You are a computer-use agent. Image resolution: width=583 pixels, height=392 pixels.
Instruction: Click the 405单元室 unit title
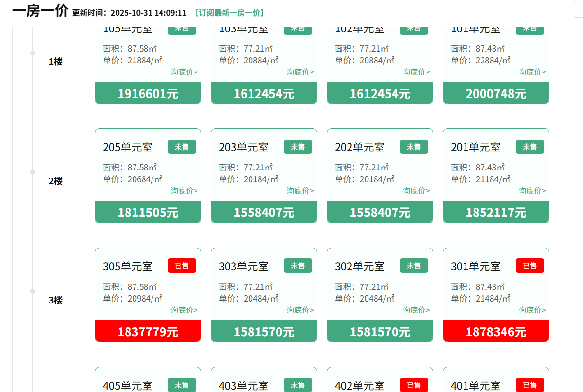click(x=127, y=386)
